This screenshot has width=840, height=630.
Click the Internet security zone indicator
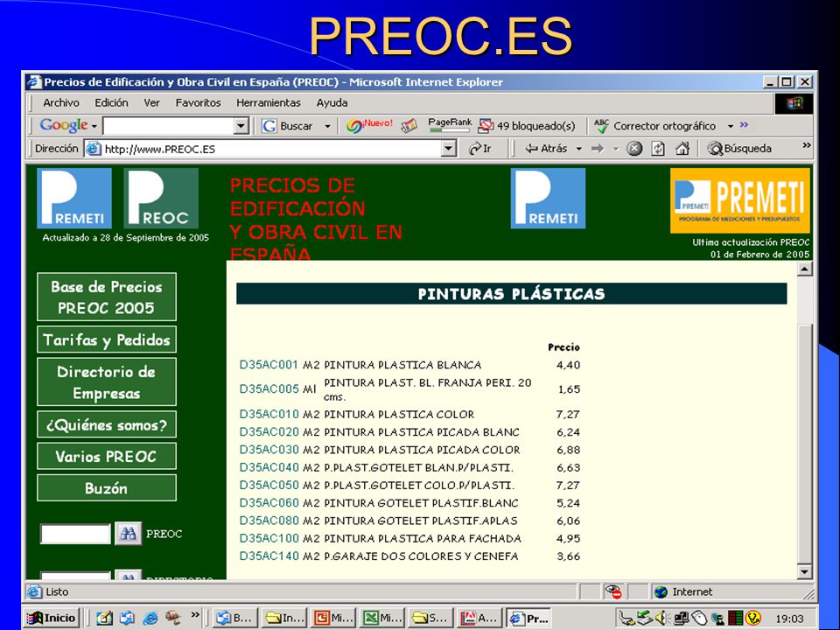tap(682, 592)
